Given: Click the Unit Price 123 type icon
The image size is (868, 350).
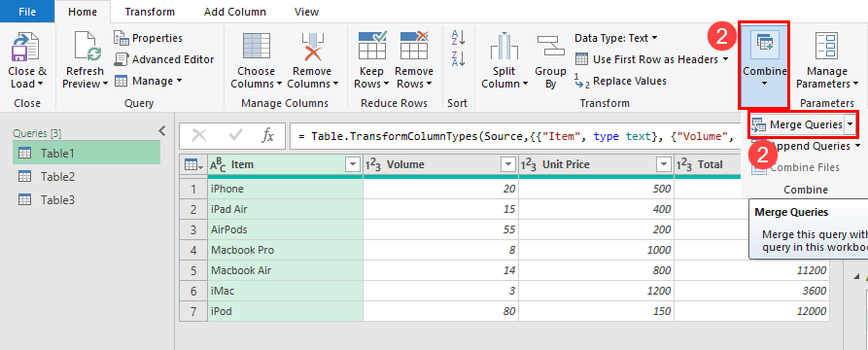Looking at the screenshot, I should click(x=528, y=164).
